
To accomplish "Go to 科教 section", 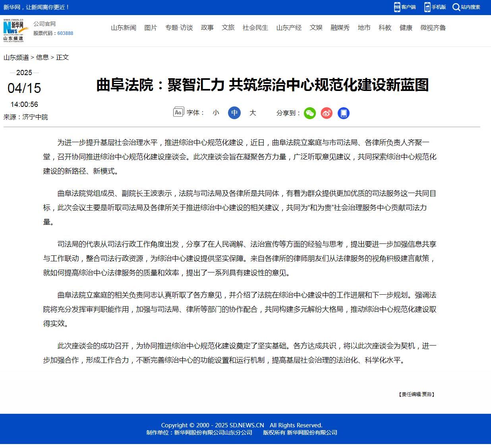I will [385, 28].
